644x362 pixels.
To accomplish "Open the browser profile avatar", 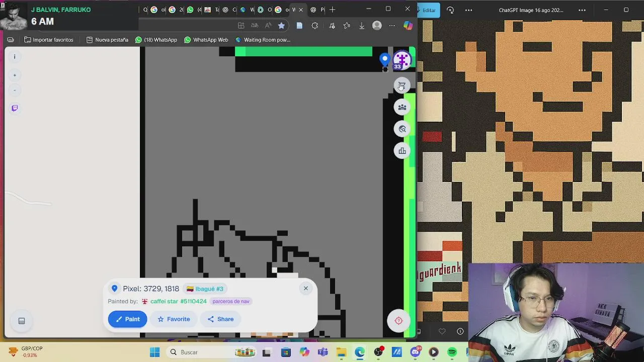I will coord(377,26).
